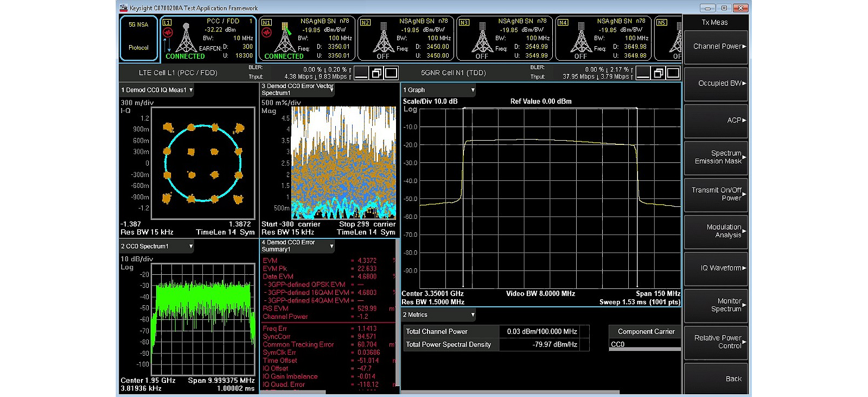868x397 pixels.
Task: Click the Back button
Action: pos(716,379)
